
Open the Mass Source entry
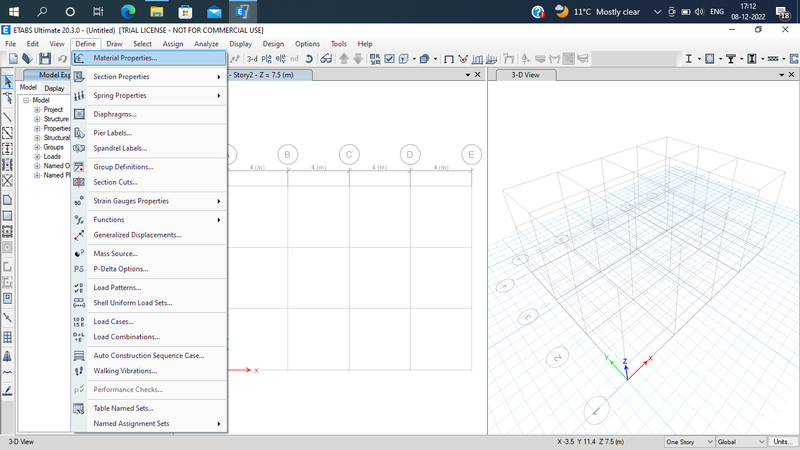point(148,254)
